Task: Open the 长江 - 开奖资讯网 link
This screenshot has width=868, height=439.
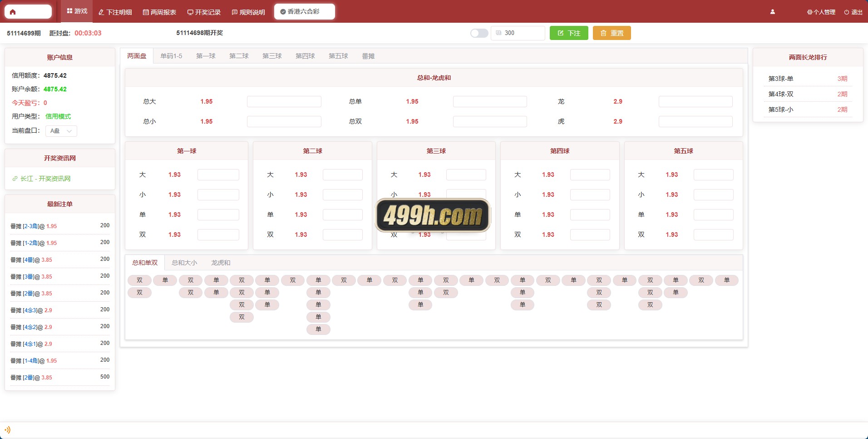Action: 41,179
